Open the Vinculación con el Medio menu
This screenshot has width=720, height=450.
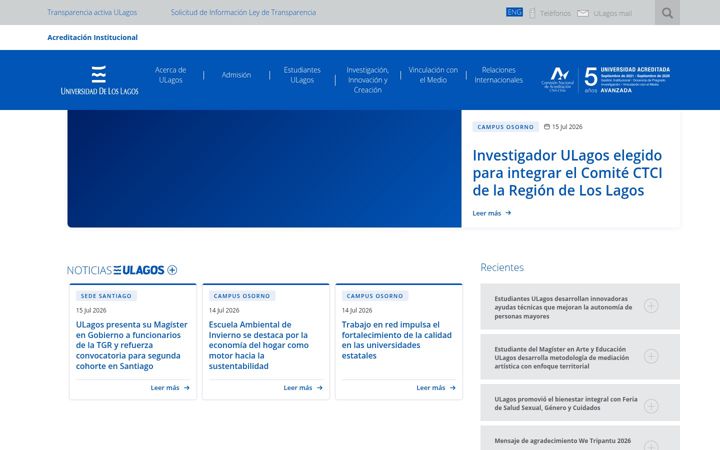pyautogui.click(x=433, y=75)
